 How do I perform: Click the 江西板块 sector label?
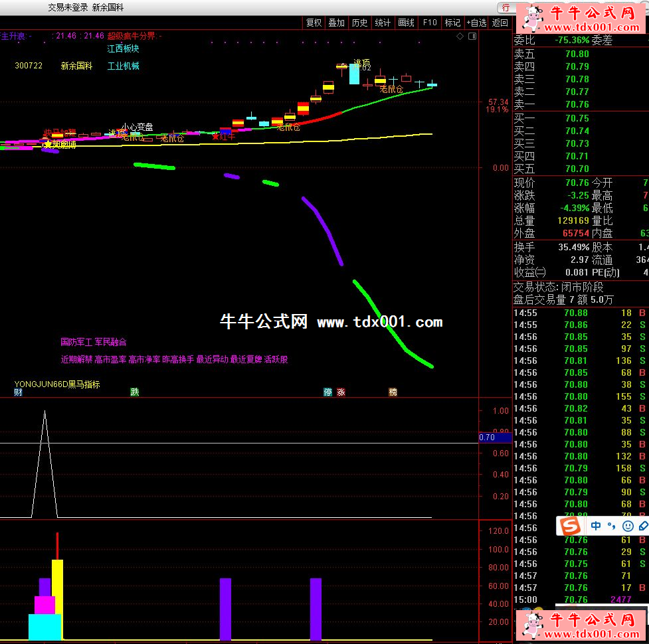click(x=123, y=49)
